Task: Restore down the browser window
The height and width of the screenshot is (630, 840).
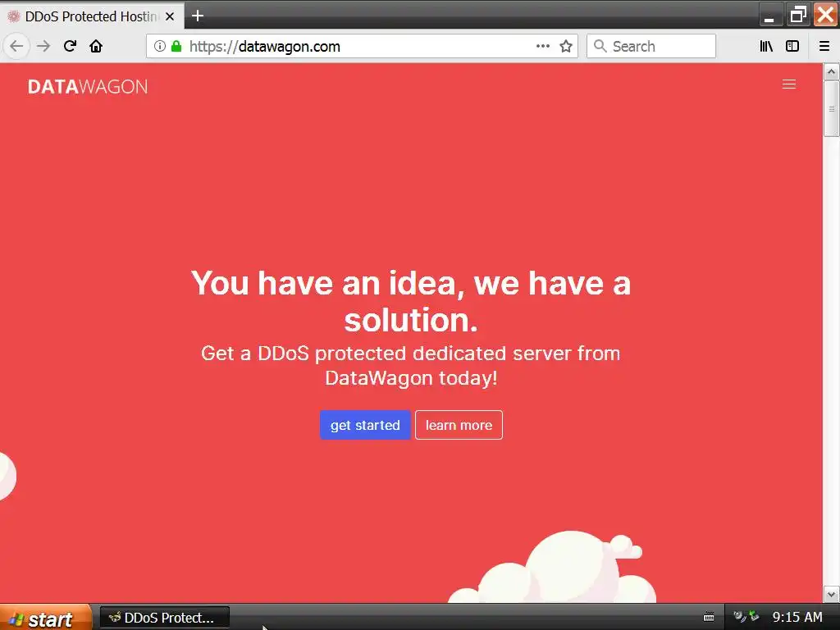Action: pyautogui.click(x=798, y=15)
